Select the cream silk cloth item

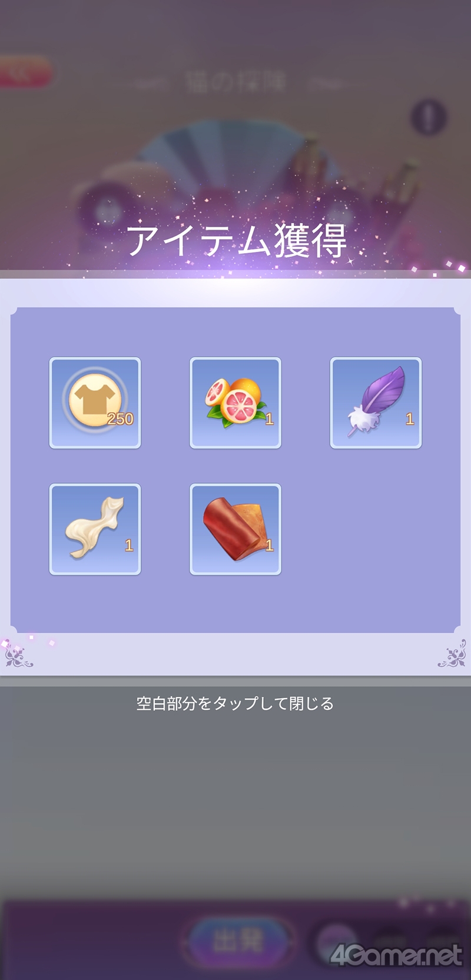click(x=95, y=529)
